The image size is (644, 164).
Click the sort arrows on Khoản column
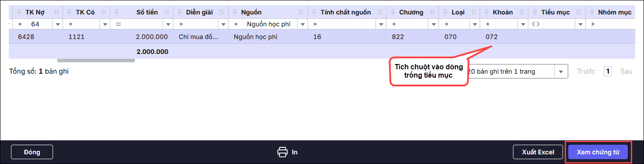click(x=522, y=12)
